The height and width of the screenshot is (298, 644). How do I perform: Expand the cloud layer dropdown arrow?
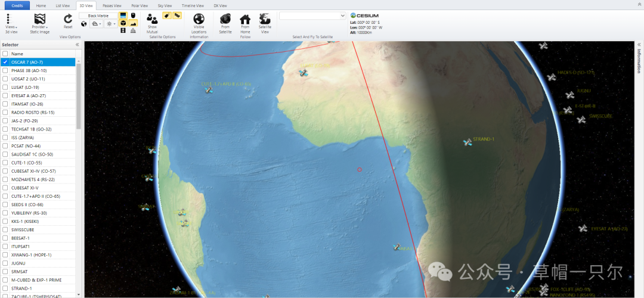[101, 24]
